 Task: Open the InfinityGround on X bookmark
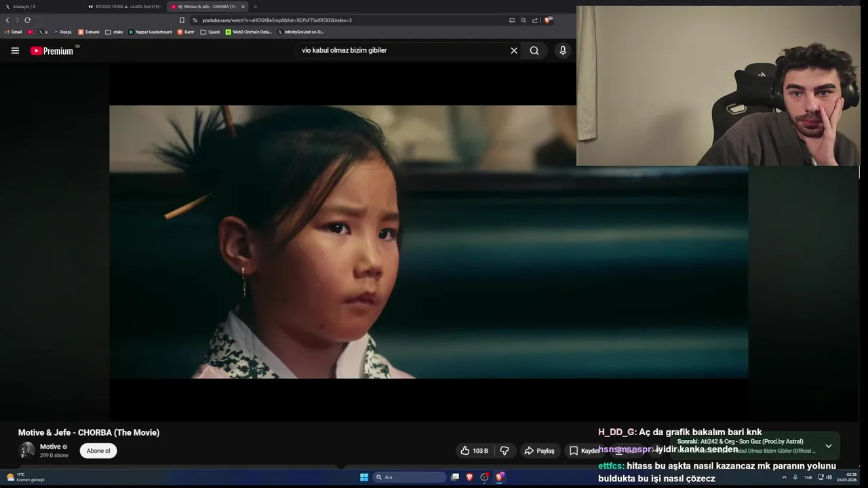click(x=300, y=32)
